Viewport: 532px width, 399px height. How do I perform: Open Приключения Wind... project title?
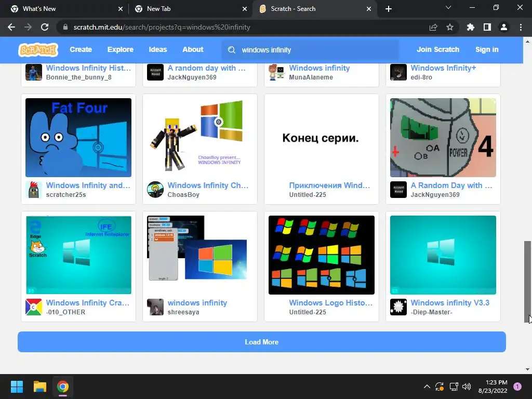tap(329, 185)
